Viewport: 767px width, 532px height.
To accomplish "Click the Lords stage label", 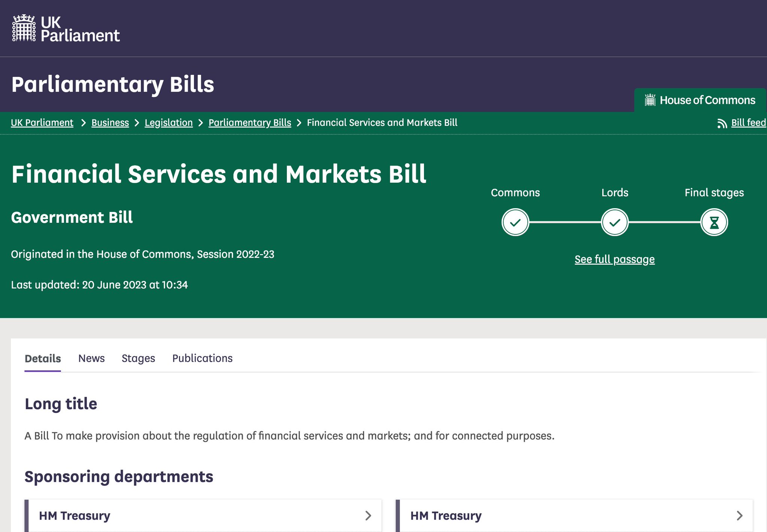I will click(x=615, y=192).
